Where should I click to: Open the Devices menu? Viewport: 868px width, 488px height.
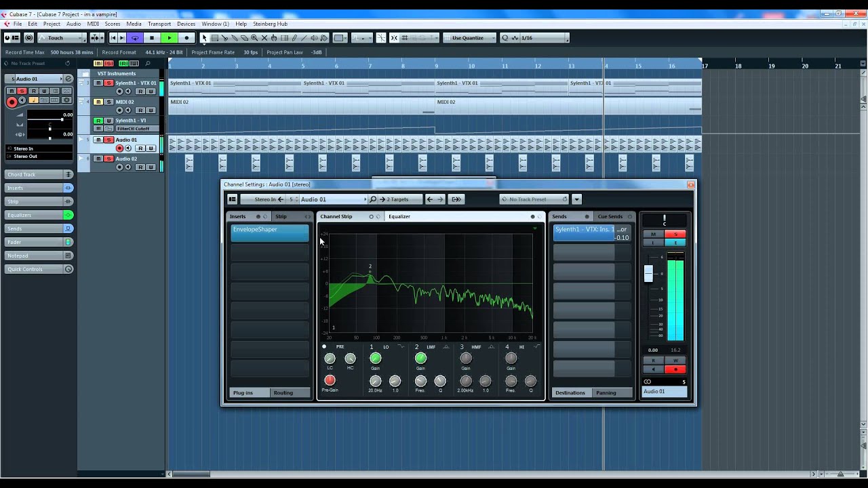tap(186, 24)
